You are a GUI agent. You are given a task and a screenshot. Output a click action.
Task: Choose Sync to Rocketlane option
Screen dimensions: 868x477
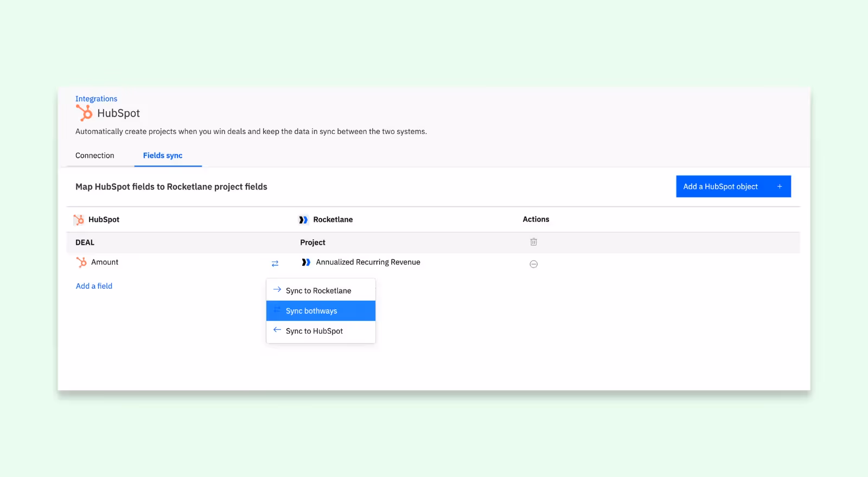321,290
